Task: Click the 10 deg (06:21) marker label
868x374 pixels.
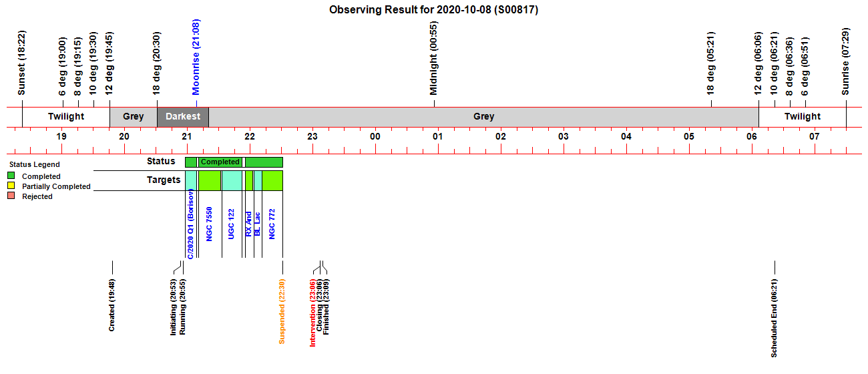Action: tap(775, 63)
